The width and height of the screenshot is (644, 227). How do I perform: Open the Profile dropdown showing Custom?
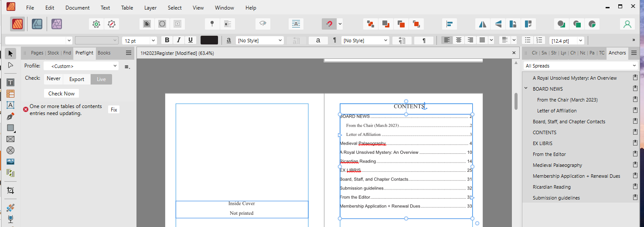[x=81, y=66]
